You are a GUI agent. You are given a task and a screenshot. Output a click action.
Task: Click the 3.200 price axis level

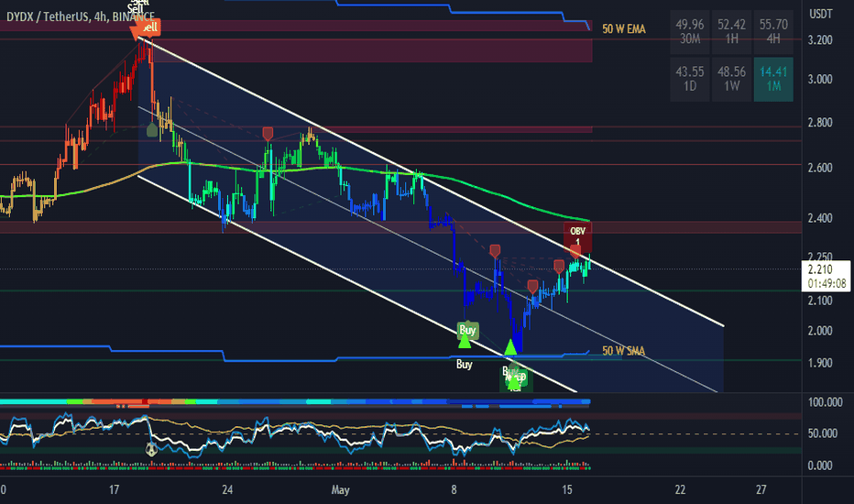(820, 39)
